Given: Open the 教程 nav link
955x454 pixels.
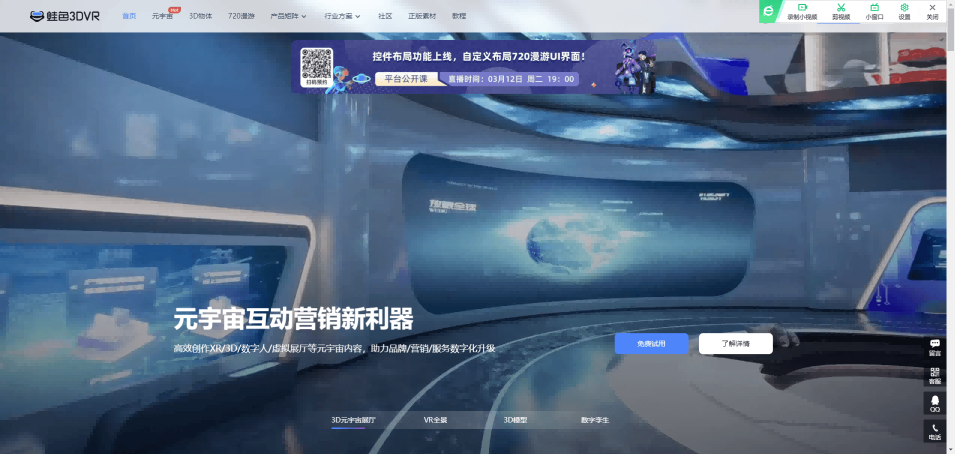Looking at the screenshot, I should pos(459,16).
